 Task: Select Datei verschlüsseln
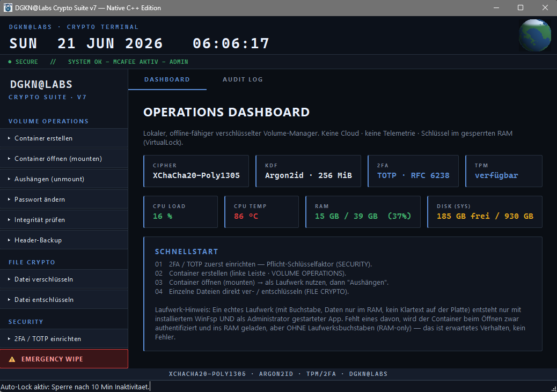coord(64,279)
